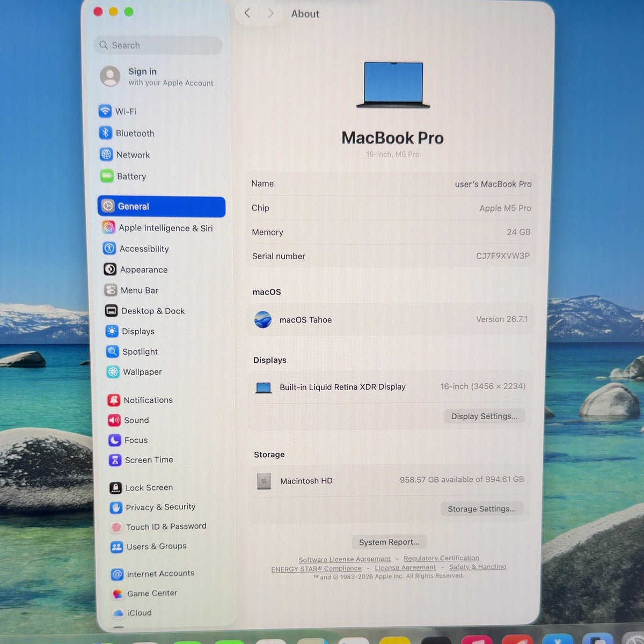Click the System Report... button
This screenshot has height=644, width=644.
point(389,542)
